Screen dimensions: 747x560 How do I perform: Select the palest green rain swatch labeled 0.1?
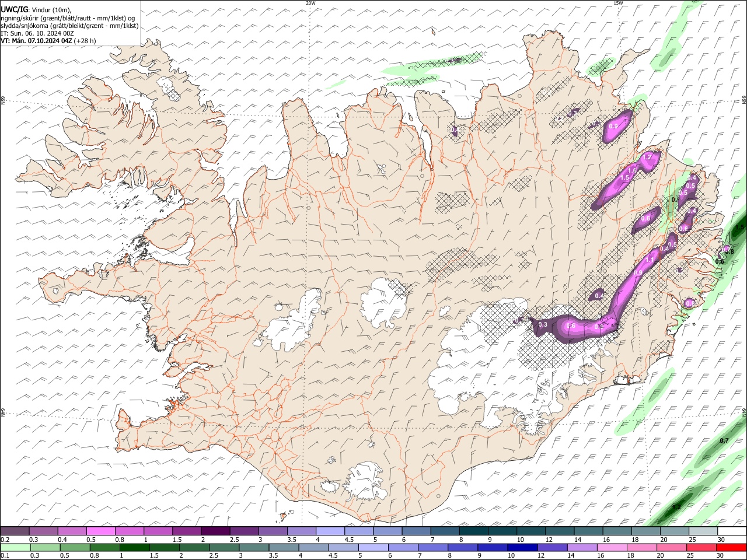15,547
